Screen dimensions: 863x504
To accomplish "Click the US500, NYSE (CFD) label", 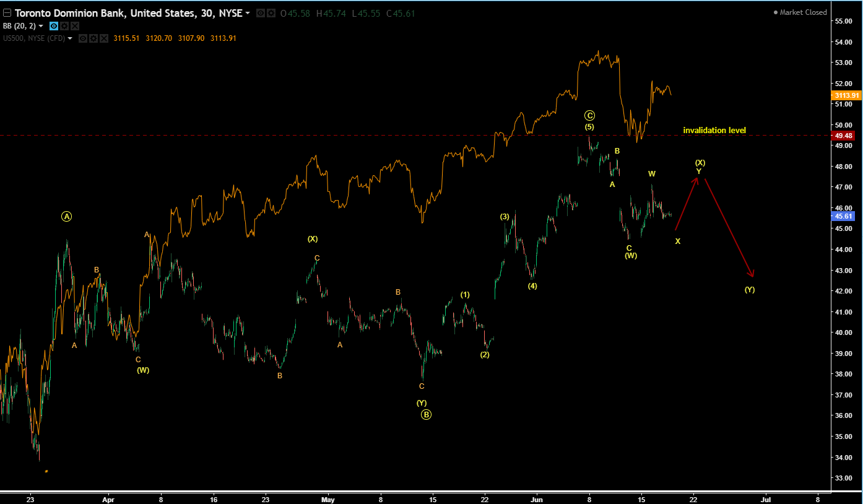I will [34, 38].
